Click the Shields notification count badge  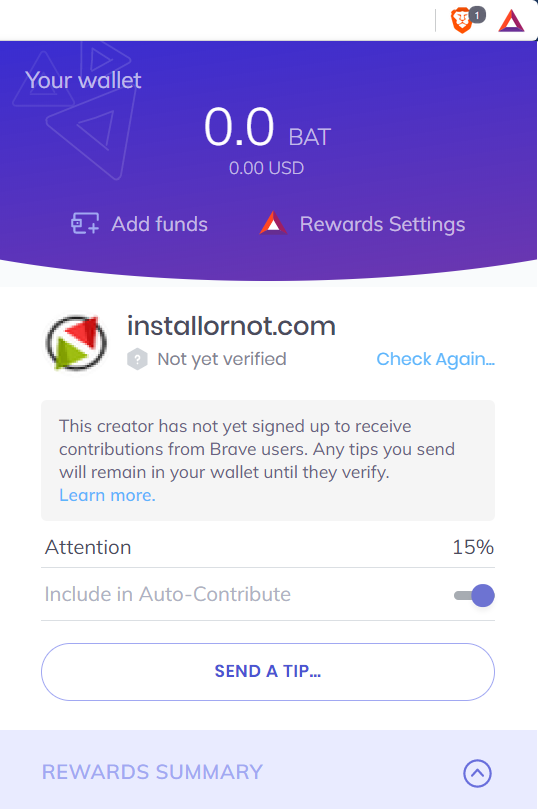click(x=478, y=15)
